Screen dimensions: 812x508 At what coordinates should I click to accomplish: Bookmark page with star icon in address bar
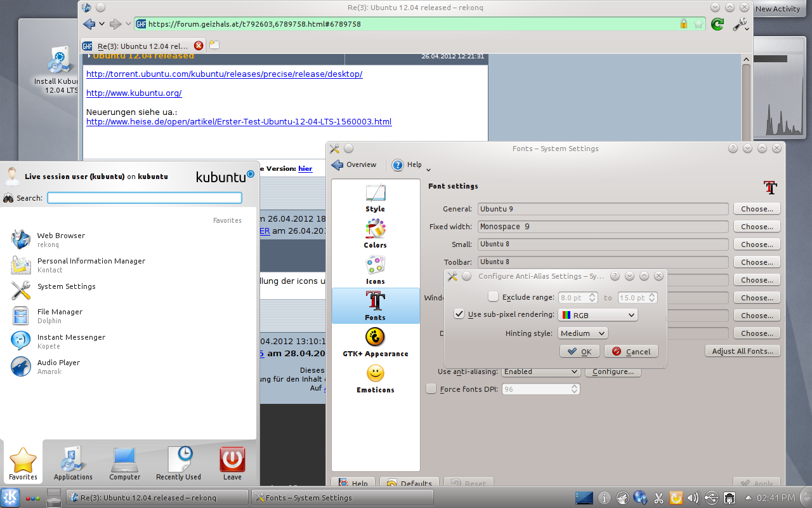(698, 24)
